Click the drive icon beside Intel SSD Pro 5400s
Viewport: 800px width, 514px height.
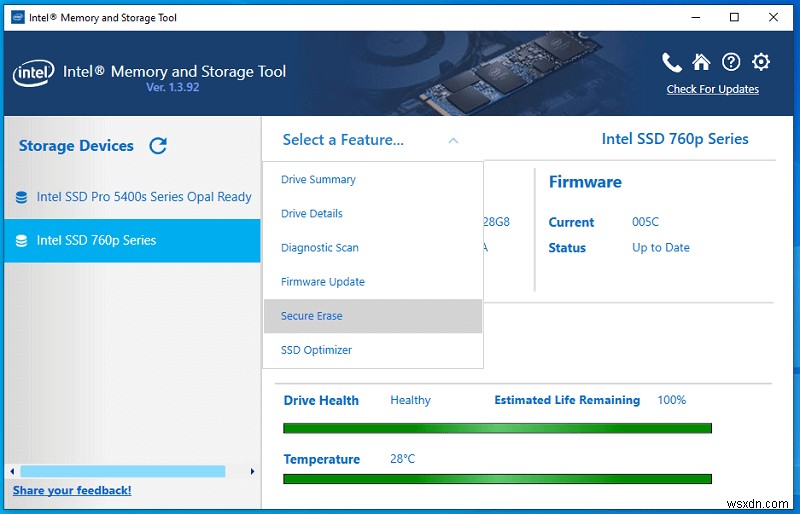[21, 198]
